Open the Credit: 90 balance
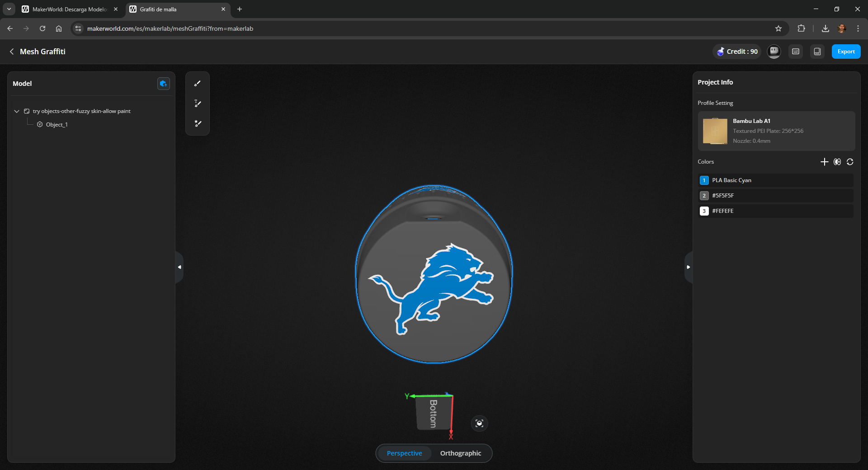 pyautogui.click(x=737, y=52)
